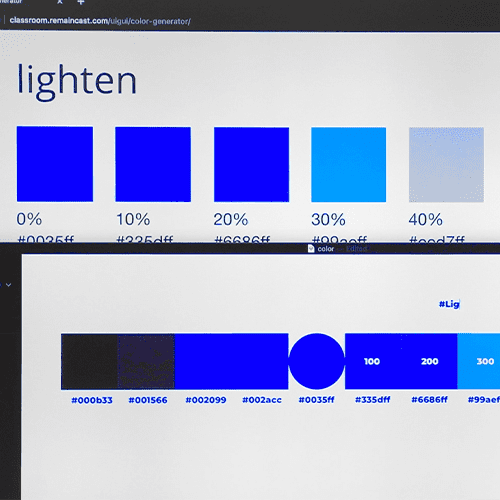This screenshot has height=500, width=500.
Task: Select the 0% lighten color swatch
Action: 55,164
